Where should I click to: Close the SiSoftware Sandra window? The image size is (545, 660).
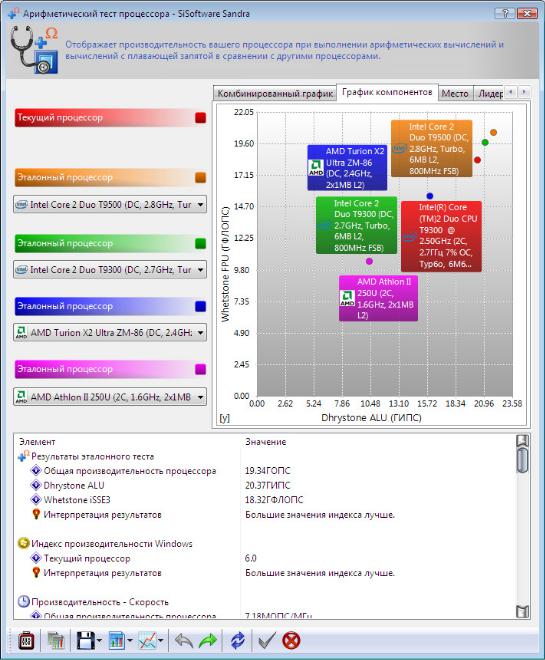point(527,13)
